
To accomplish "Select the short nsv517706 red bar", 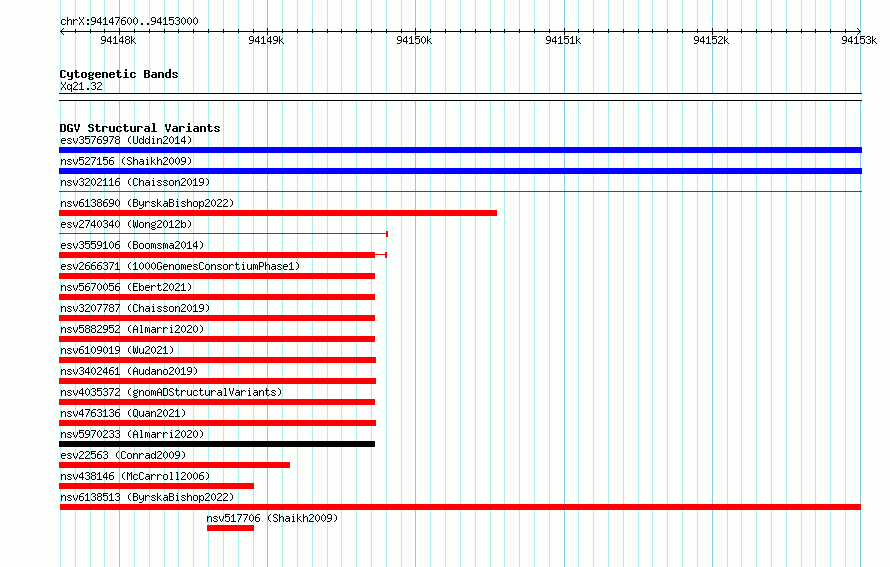I will pos(230,528).
